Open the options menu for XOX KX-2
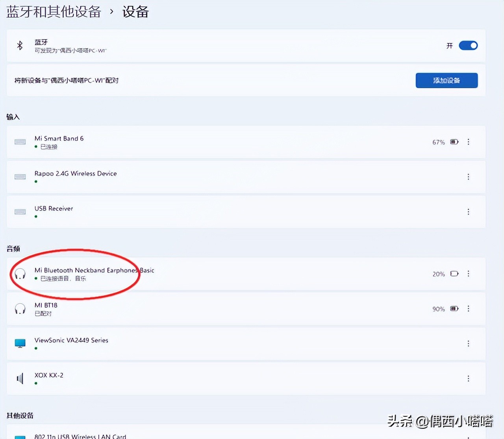This screenshot has height=439, width=504. [468, 378]
